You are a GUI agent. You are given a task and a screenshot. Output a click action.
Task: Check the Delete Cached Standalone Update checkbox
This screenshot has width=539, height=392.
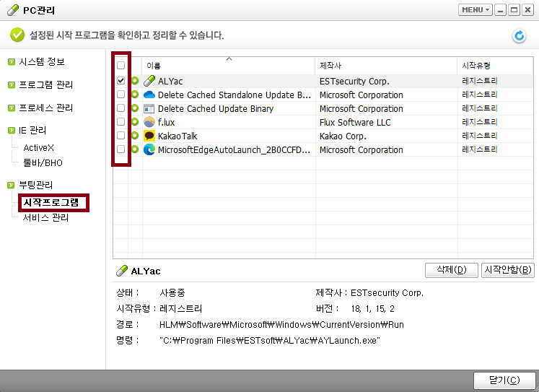(120, 95)
